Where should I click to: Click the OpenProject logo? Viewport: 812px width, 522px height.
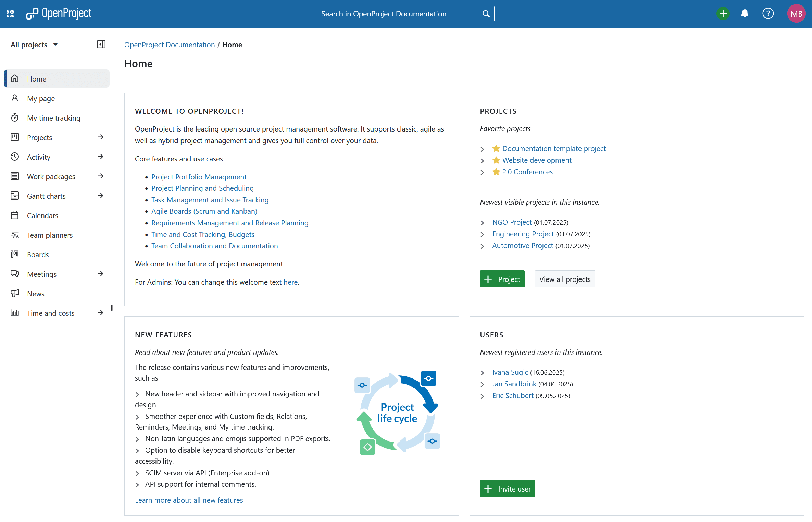59,14
